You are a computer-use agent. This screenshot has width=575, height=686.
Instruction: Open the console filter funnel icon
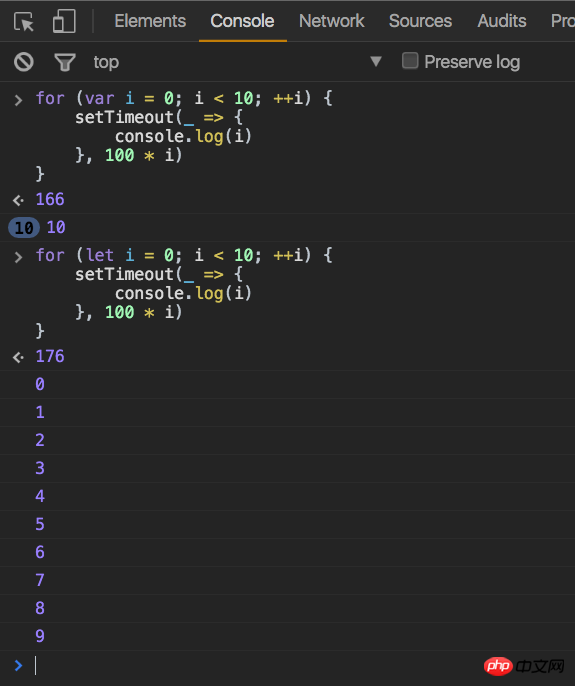pos(65,62)
